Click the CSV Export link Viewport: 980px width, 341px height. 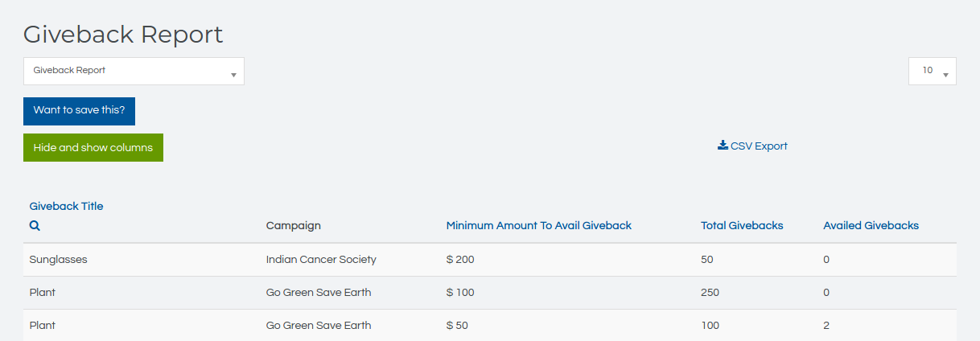pos(758,146)
